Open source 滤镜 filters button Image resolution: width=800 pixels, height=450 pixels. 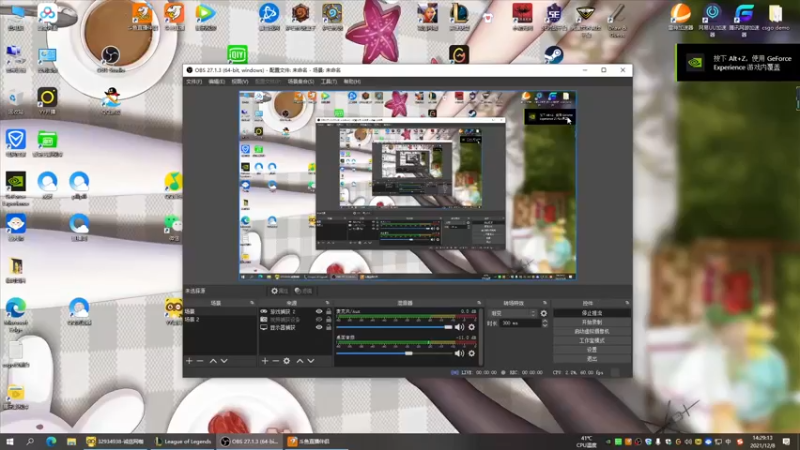(304, 291)
